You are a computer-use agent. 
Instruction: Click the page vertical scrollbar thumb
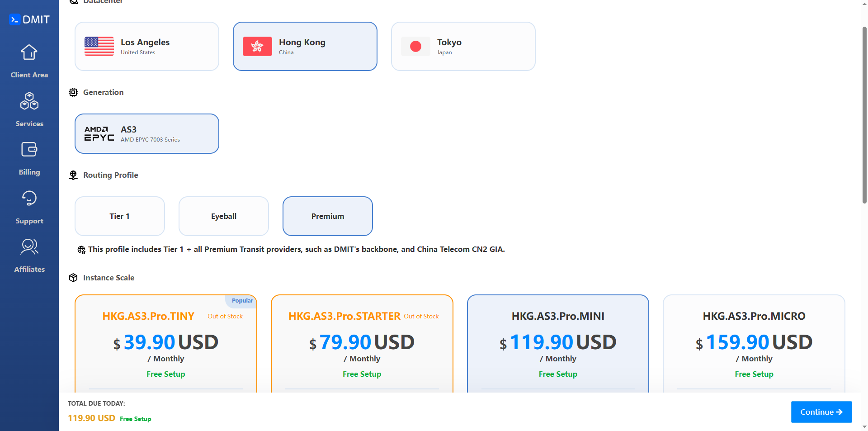[864, 115]
